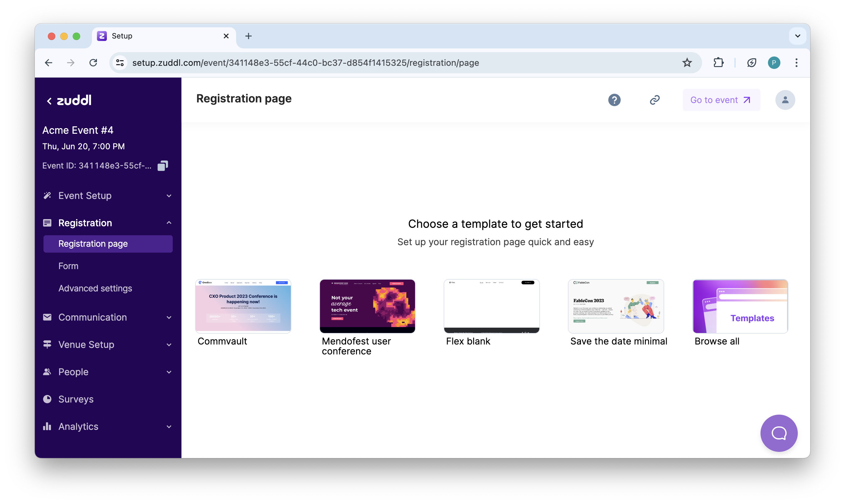The width and height of the screenshot is (845, 504).
Task: Click the Event Setup wand icon
Action: 47,196
